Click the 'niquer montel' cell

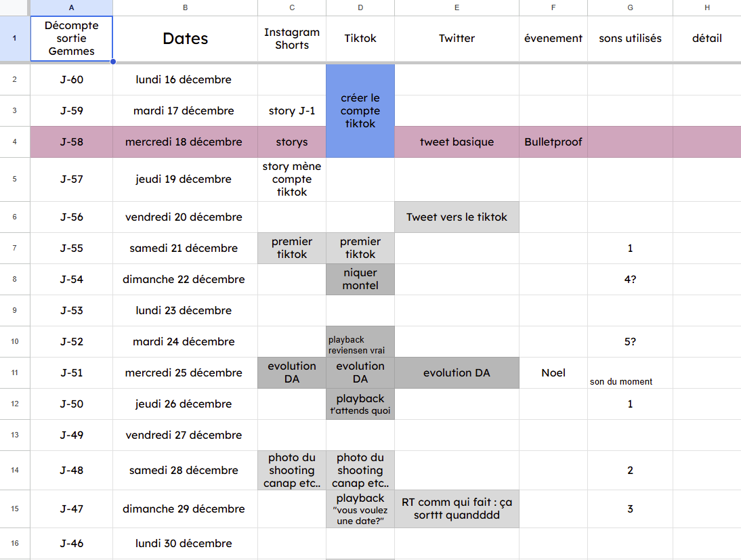click(x=360, y=279)
